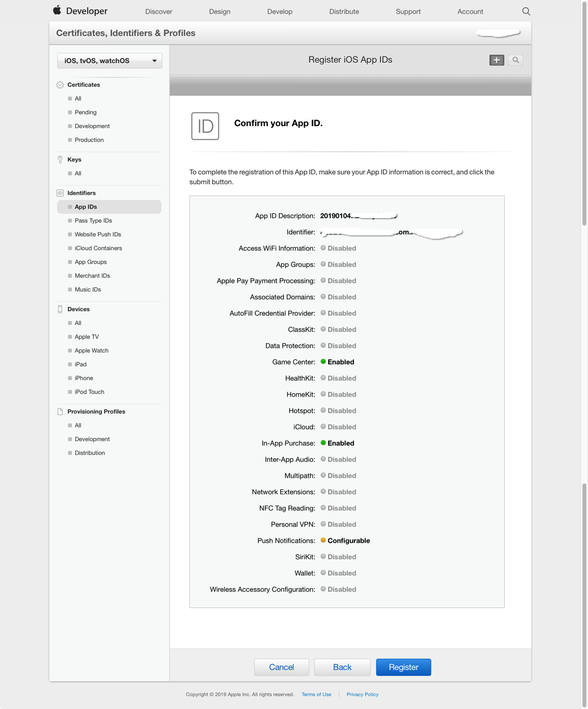Click the Certificates section gear icon

click(60, 85)
